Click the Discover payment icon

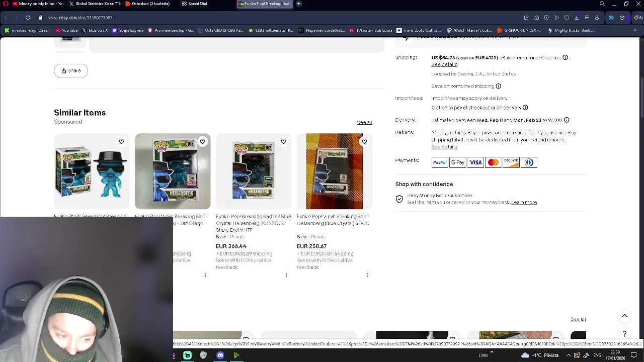(511, 162)
